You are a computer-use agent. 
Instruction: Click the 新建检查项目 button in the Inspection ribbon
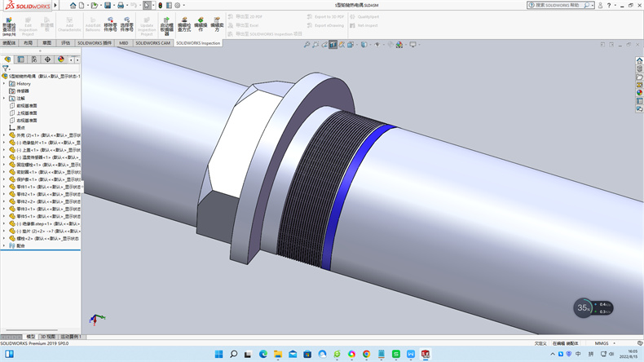coord(9,23)
